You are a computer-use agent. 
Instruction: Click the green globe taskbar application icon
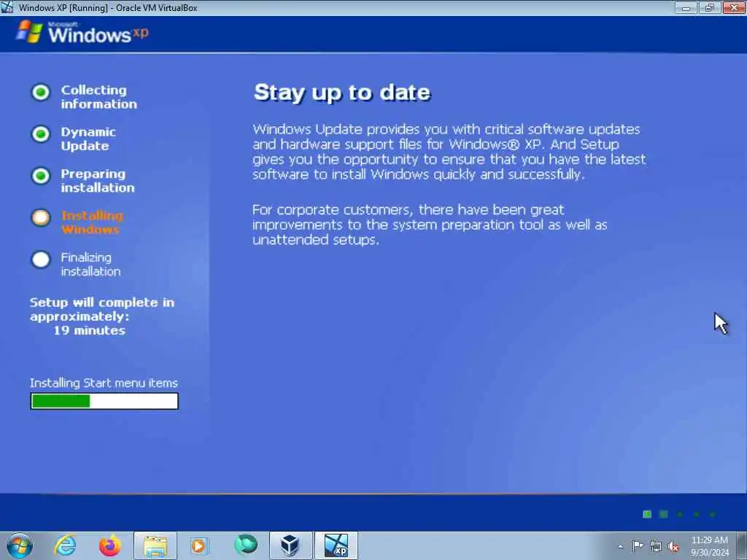[246, 545]
